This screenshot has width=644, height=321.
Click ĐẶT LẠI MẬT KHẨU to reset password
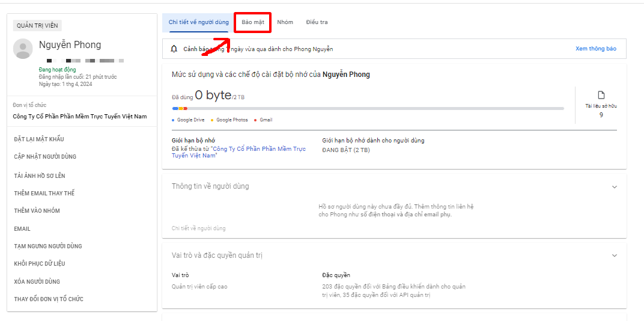point(39,139)
